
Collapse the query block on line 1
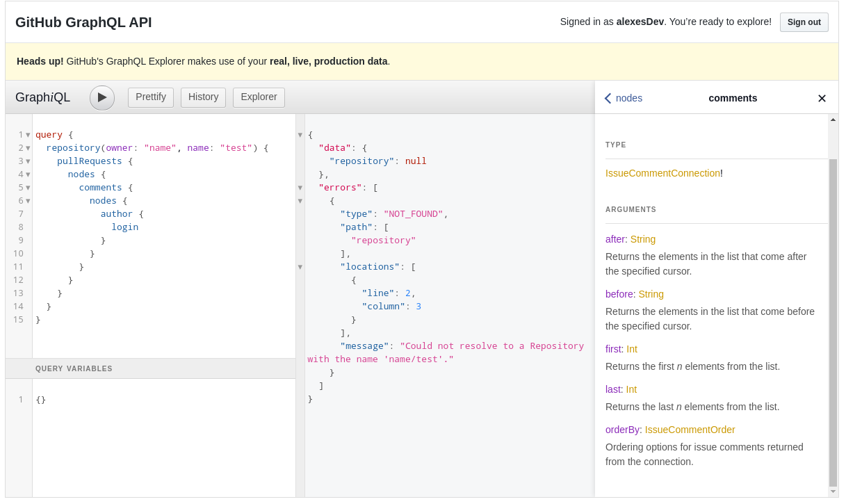(x=28, y=135)
